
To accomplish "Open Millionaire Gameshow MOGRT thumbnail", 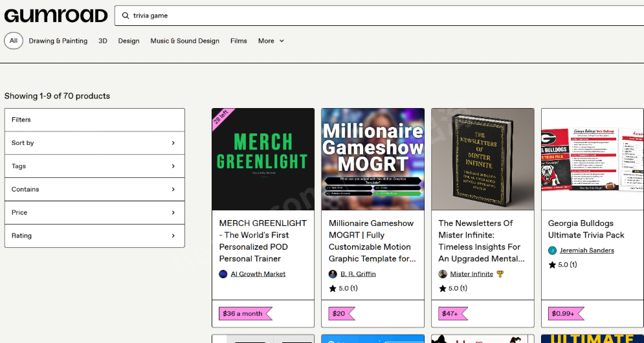I will (x=373, y=159).
